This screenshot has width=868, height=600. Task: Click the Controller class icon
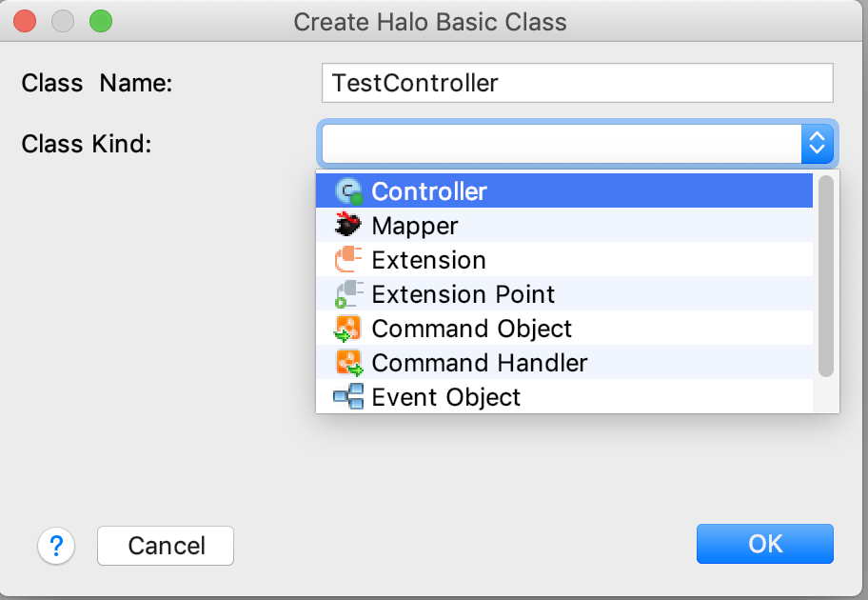click(349, 191)
